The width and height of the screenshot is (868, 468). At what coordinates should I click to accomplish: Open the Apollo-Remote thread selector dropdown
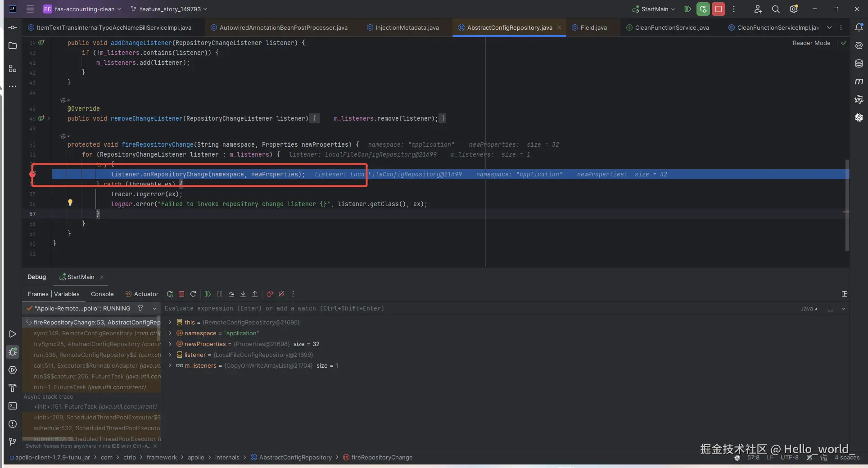154,308
